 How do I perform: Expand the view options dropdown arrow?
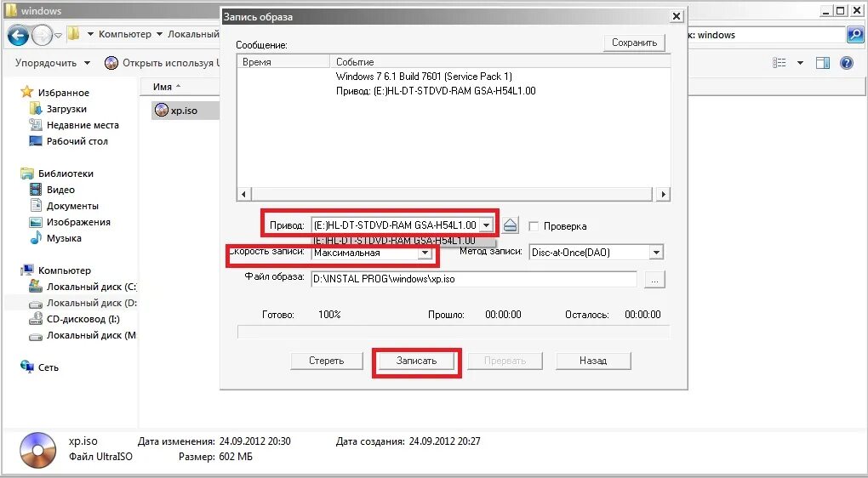(x=800, y=63)
